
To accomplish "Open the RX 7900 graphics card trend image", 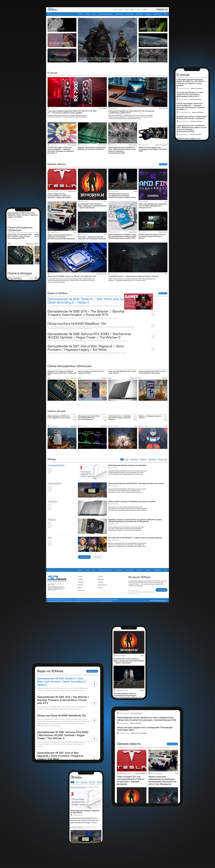I will click(x=77, y=92).
